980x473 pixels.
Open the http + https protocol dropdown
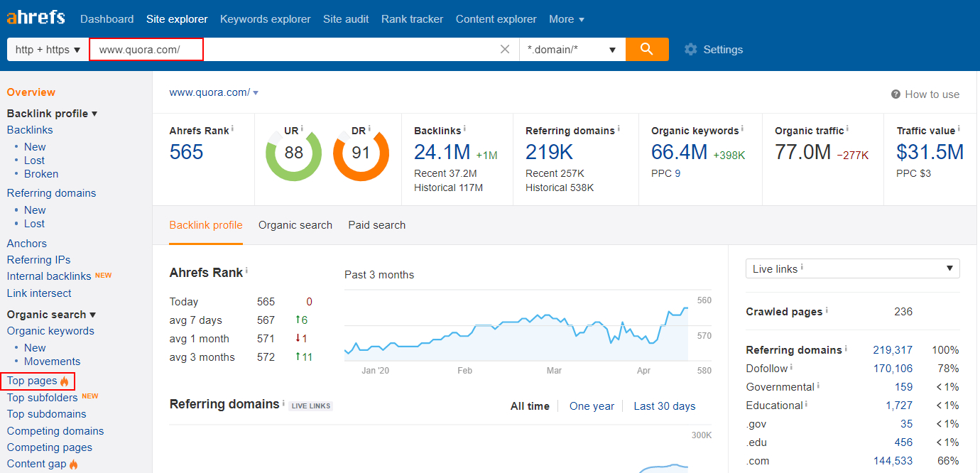48,50
